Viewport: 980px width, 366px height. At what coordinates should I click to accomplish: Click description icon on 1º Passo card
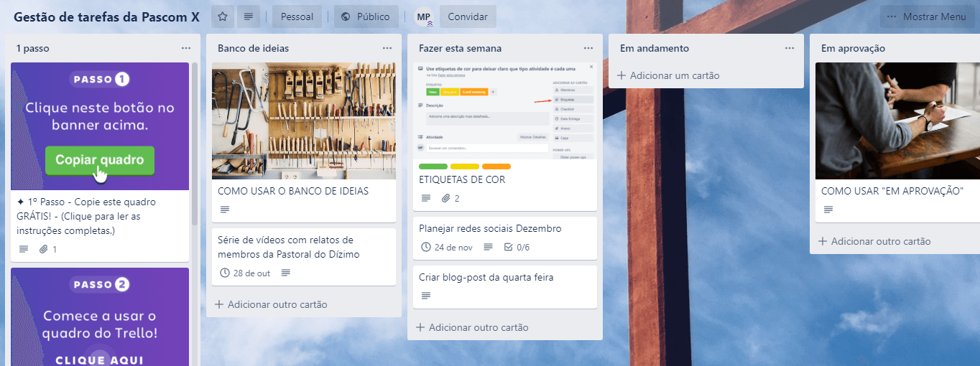24,250
